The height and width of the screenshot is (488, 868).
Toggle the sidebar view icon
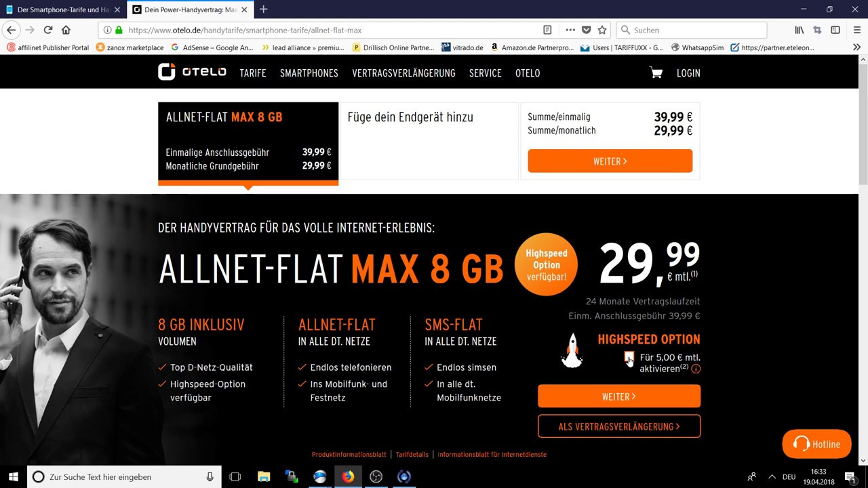pos(835,30)
